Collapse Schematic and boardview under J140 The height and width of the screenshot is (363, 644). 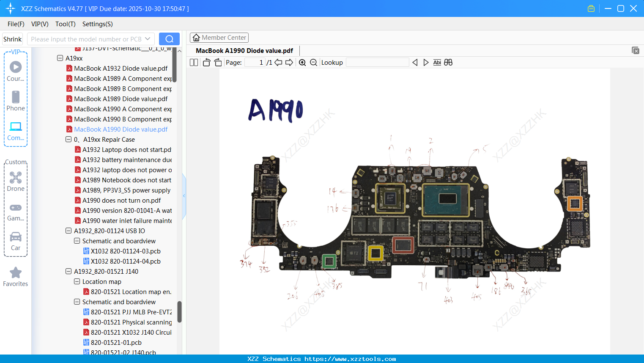click(x=77, y=302)
